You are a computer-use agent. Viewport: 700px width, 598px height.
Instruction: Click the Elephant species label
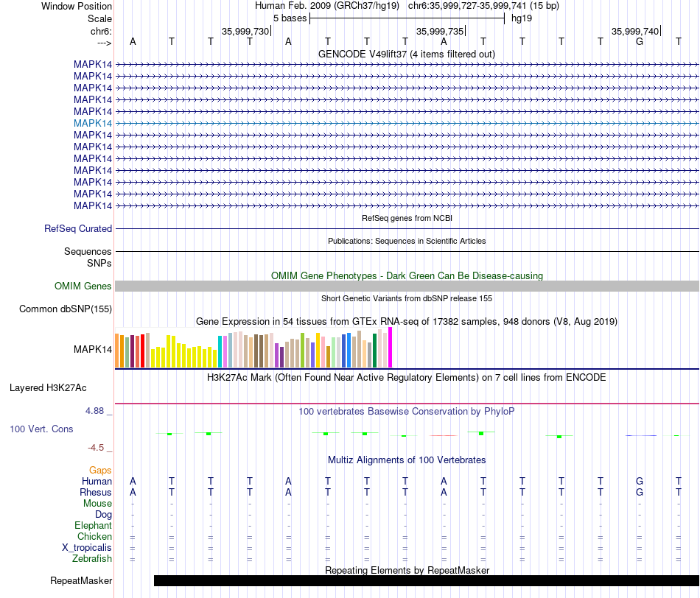94,525
